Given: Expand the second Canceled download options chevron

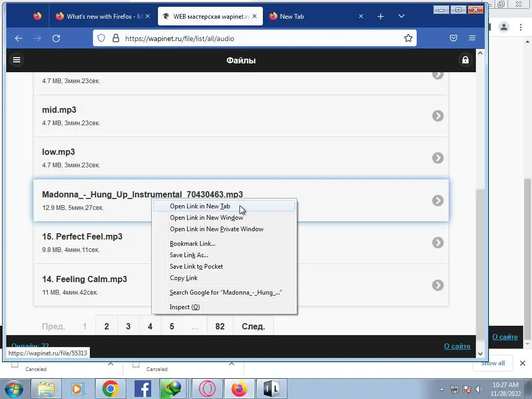Looking at the screenshot, I should click(x=232, y=364).
